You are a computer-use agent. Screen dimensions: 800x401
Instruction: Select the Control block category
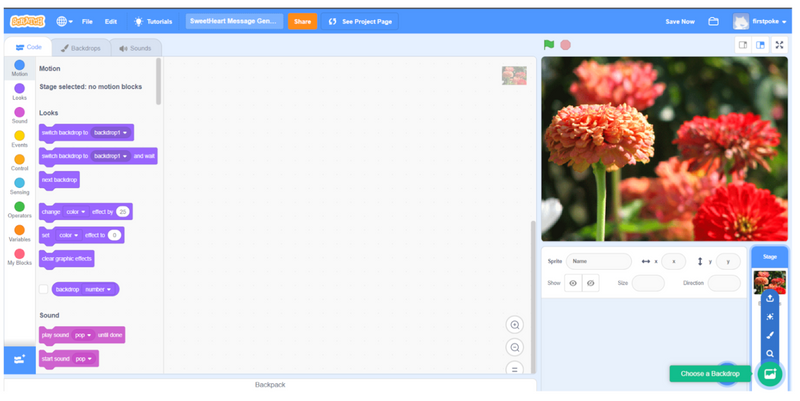pos(19,163)
